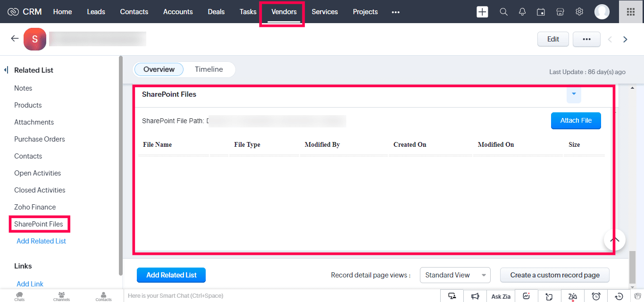Jump to Notes related list
This screenshot has width=644, height=302.
(x=23, y=88)
